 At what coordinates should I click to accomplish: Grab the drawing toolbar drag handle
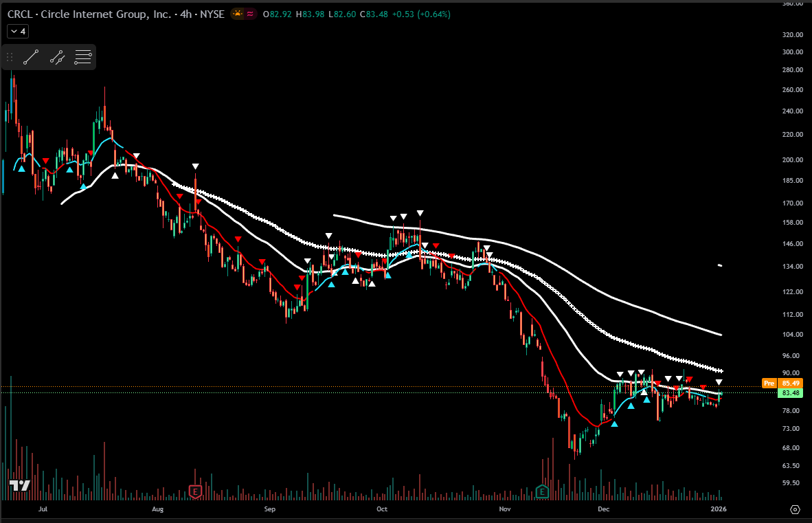[x=10, y=57]
